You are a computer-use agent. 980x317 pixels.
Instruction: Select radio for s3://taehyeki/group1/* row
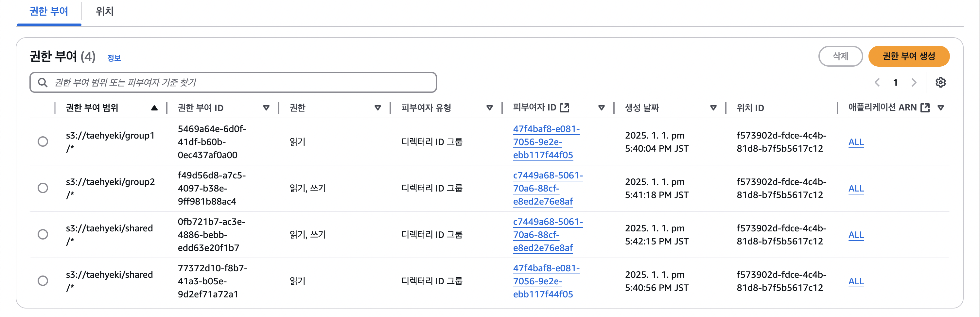[x=43, y=142]
